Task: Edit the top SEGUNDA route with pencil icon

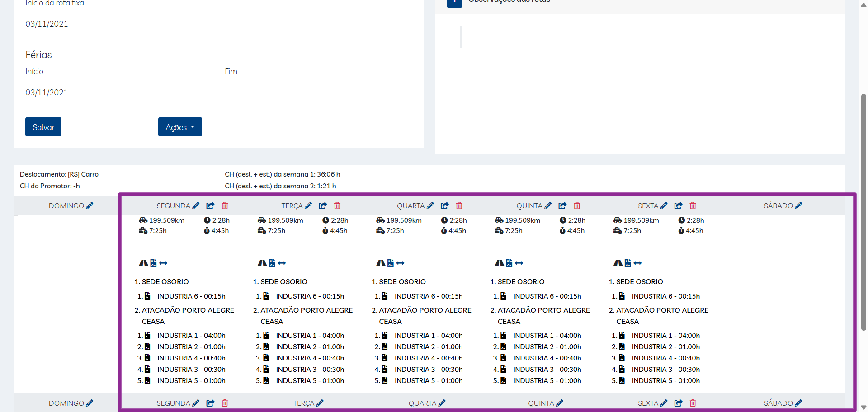Action: coord(196,206)
